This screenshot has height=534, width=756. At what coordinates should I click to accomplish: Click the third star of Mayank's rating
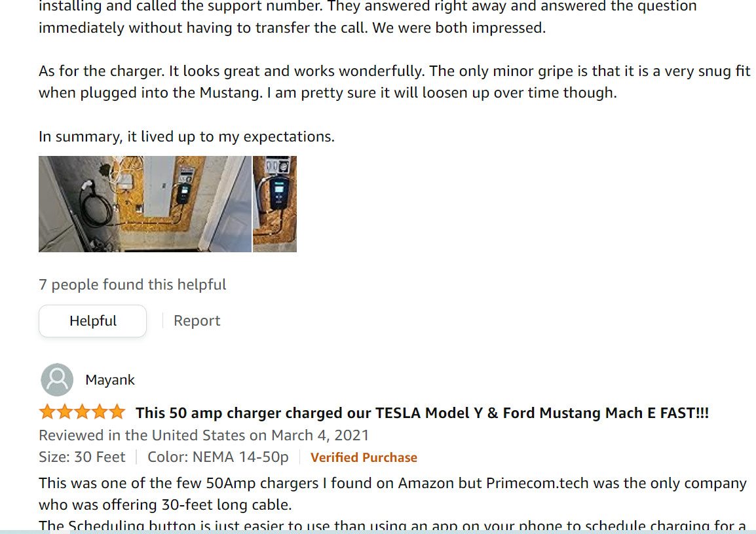click(82, 412)
